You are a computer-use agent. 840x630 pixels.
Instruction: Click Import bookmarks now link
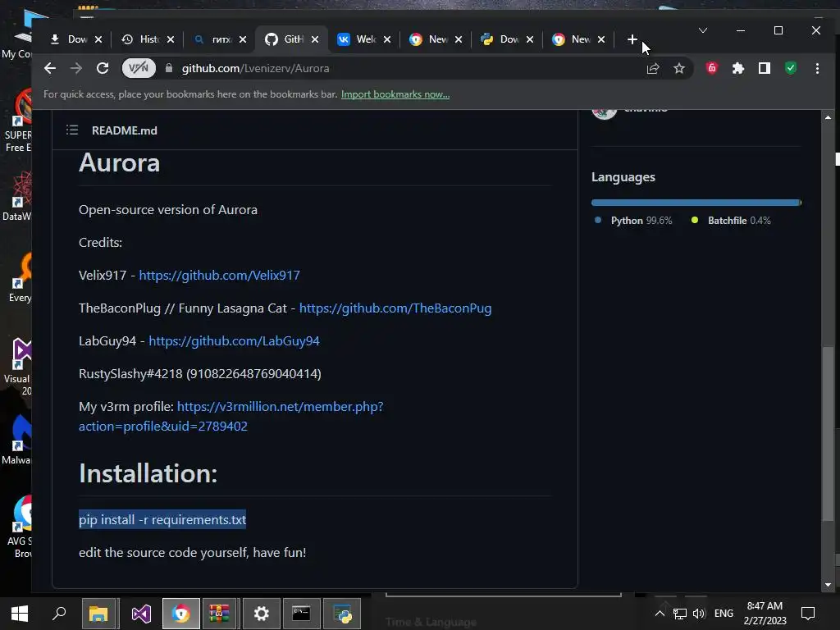pos(395,94)
